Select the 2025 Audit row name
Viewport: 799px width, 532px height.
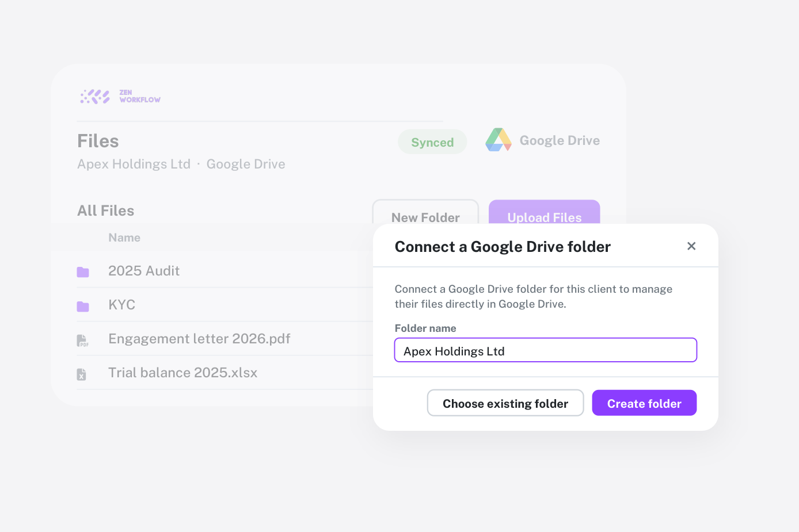coord(144,271)
